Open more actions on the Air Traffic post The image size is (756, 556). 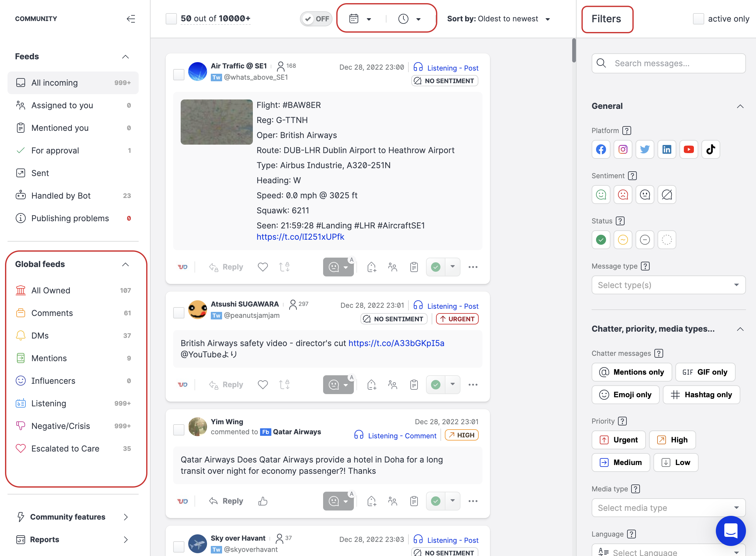click(x=473, y=267)
